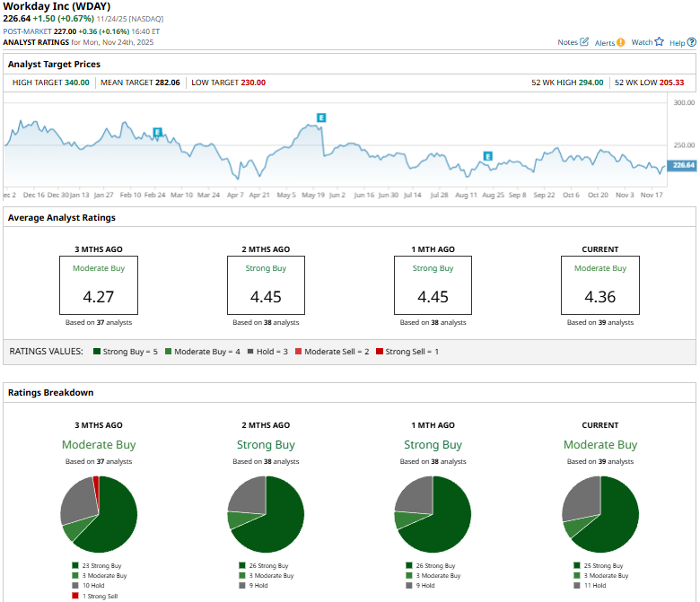
Task: Click the gray Hold = 3 swatch
Action: point(250,352)
